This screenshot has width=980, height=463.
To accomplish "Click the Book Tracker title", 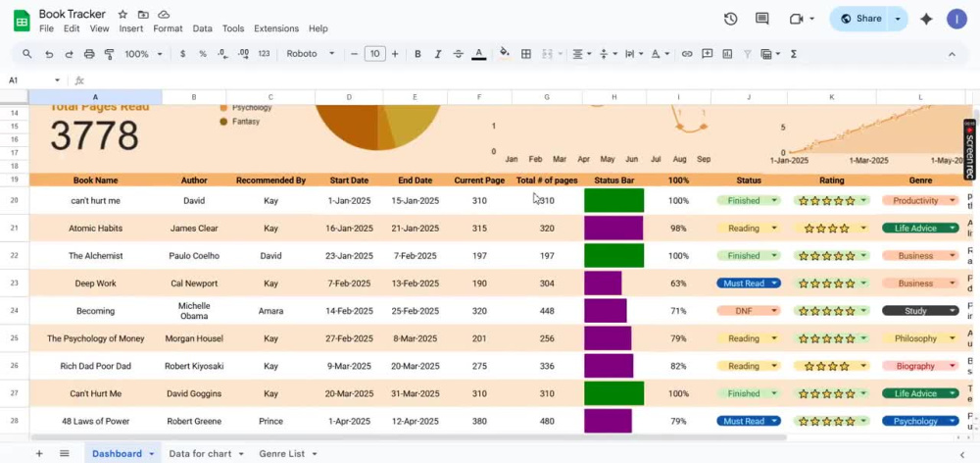I will click(x=73, y=14).
